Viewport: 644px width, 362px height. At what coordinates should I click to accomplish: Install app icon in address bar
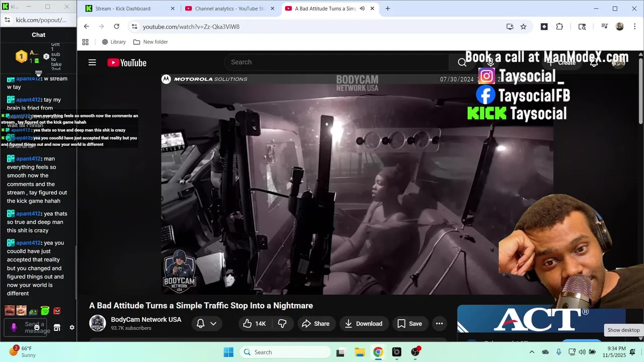pos(510,27)
